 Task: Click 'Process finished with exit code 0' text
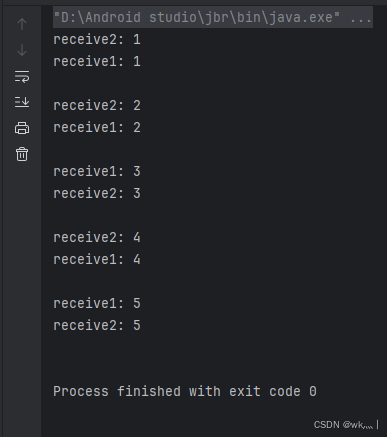[x=185, y=392]
